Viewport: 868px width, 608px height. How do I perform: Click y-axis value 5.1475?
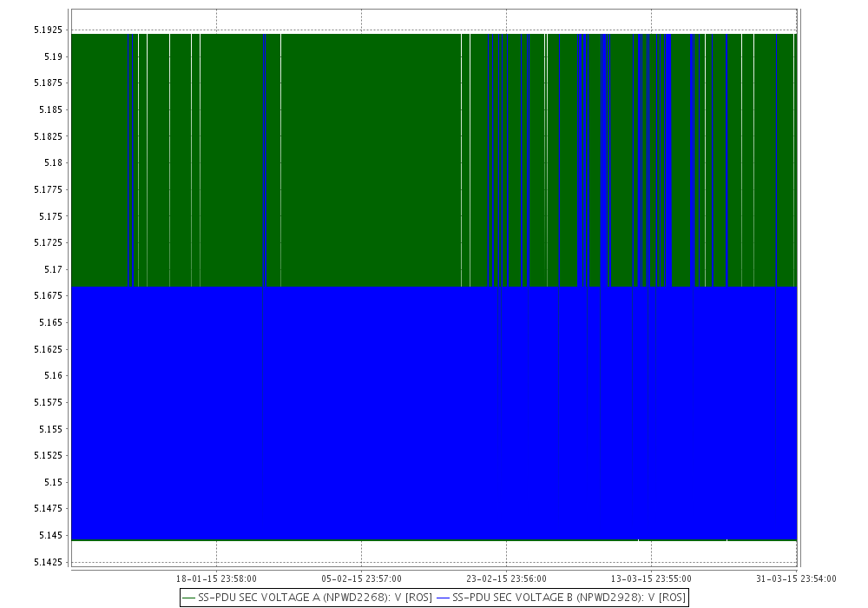point(48,508)
